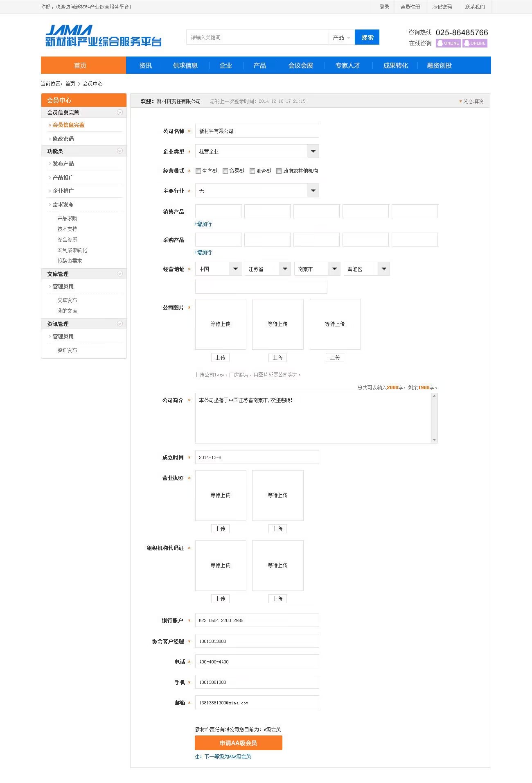Open the 成果转化 navigation item

(396, 65)
